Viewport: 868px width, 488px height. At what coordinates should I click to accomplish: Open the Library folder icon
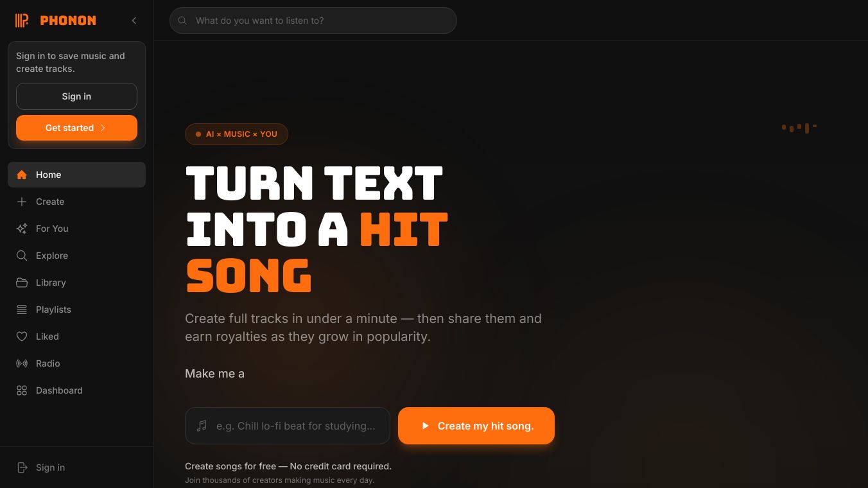(x=22, y=283)
